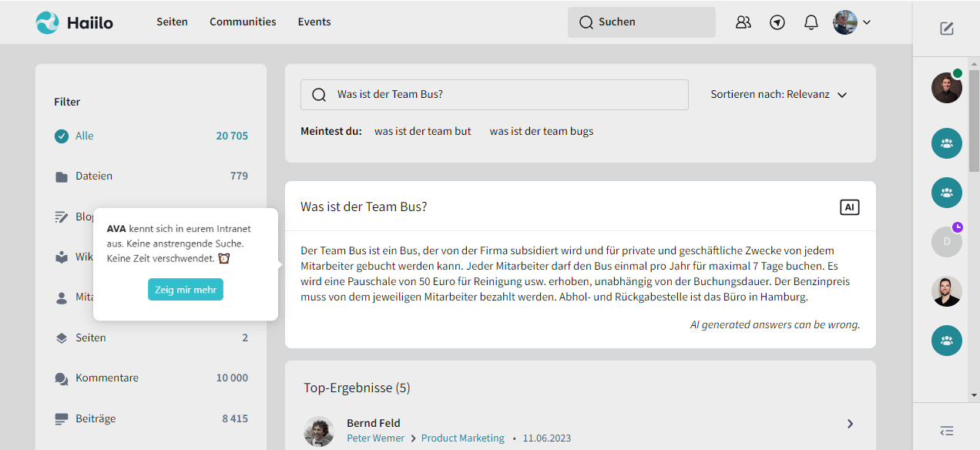
Task: Click the Haiilo logo
Action: coord(74,22)
